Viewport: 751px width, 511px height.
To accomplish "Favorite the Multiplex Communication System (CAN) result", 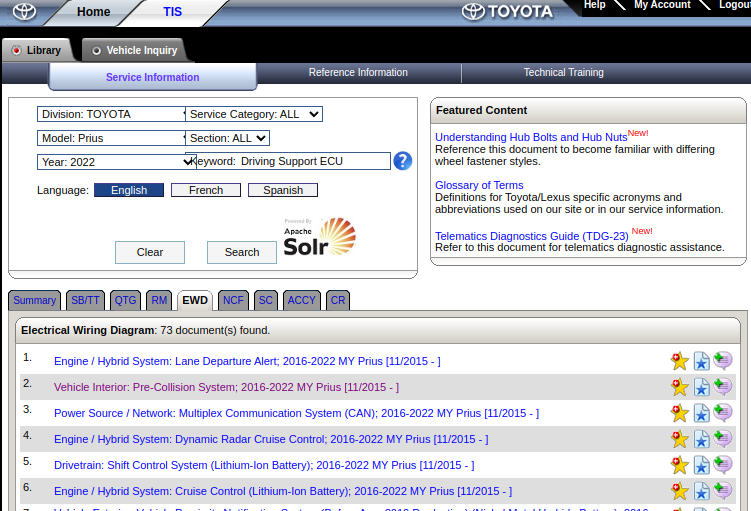I will point(679,413).
